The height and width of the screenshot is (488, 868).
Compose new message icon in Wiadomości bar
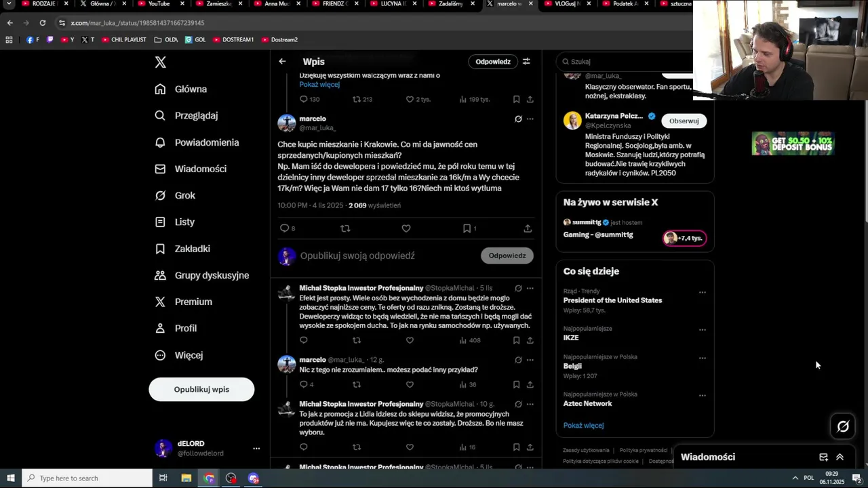click(x=823, y=457)
